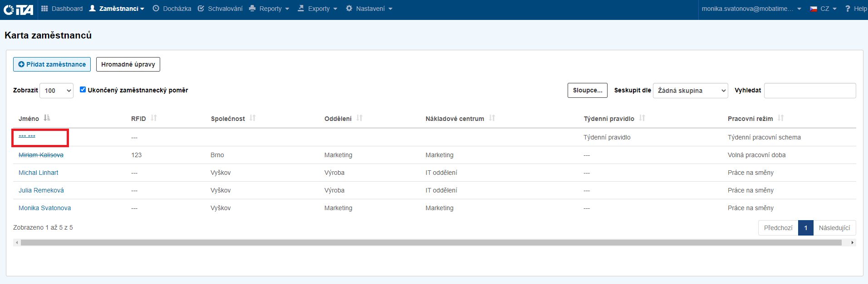868x284 pixels.
Task: Open employee Michal Linhart link
Action: click(x=39, y=173)
